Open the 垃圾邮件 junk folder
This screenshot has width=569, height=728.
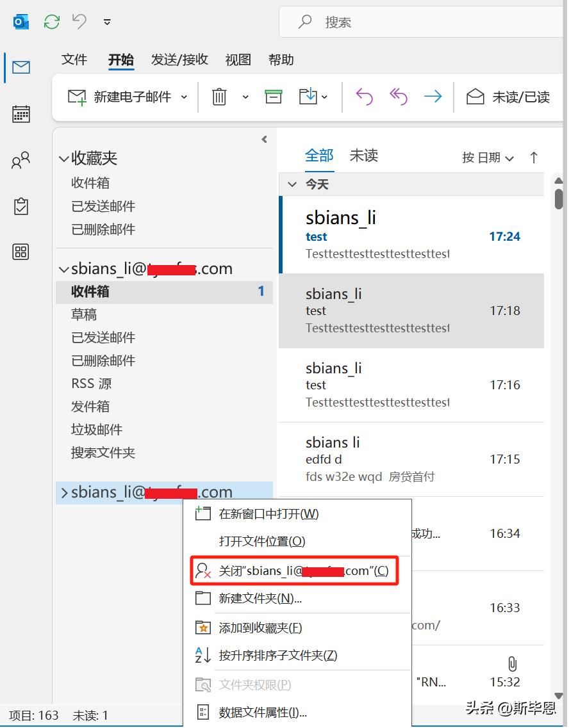tap(97, 430)
